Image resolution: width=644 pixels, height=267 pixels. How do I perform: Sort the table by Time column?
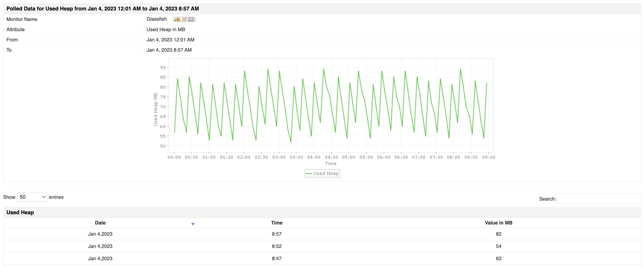(276, 223)
